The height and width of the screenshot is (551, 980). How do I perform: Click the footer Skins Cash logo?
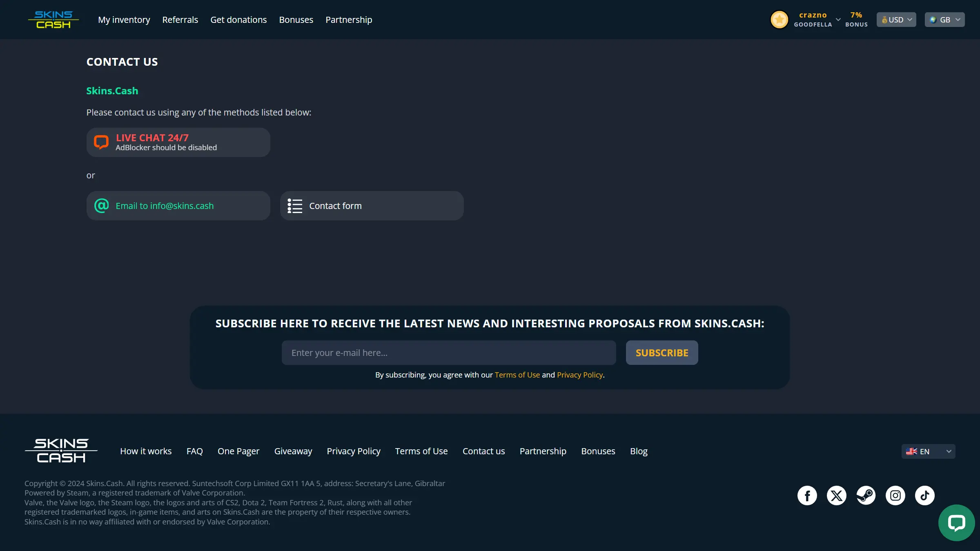tap(61, 451)
